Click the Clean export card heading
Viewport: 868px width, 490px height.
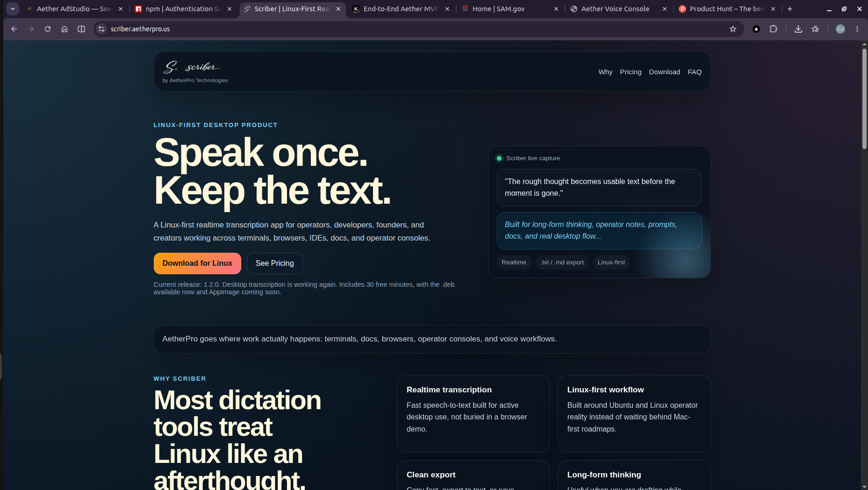(x=431, y=475)
